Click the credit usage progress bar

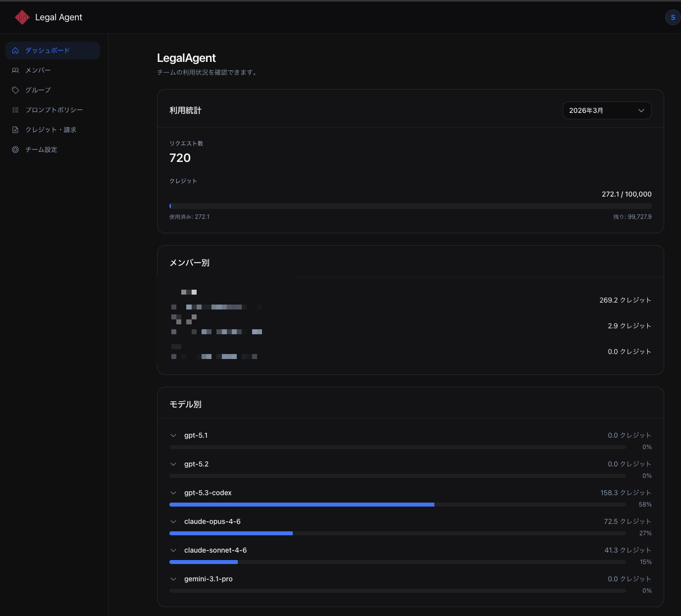point(411,206)
